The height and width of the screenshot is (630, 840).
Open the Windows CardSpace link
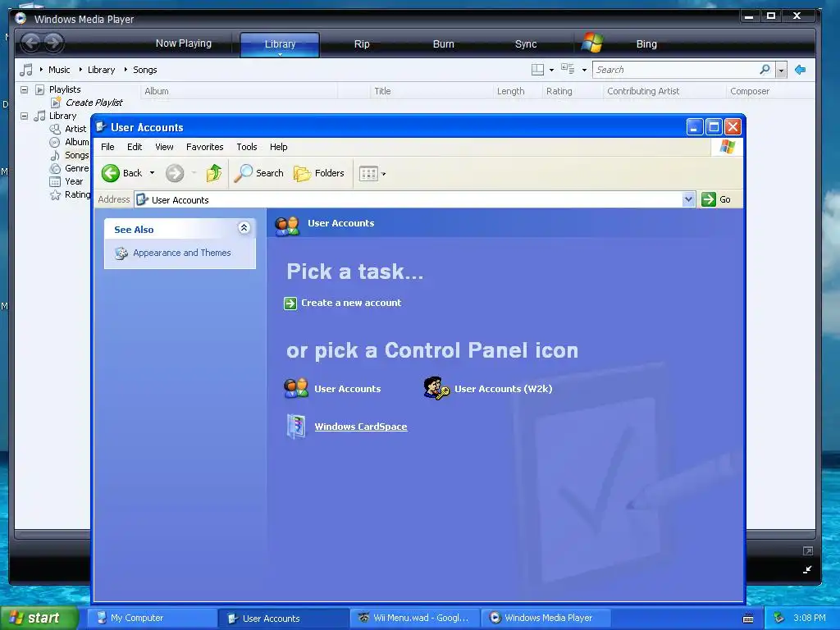tap(361, 427)
